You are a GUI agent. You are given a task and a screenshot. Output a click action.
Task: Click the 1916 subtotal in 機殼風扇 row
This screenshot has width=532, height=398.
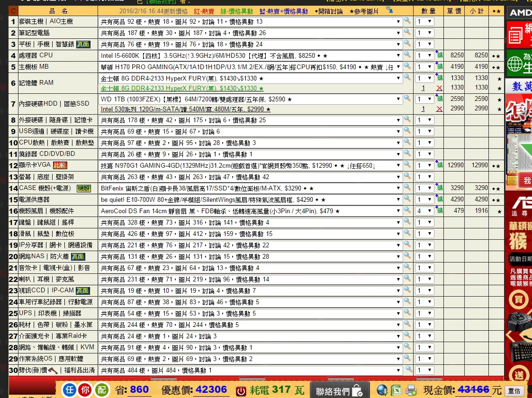(x=481, y=211)
